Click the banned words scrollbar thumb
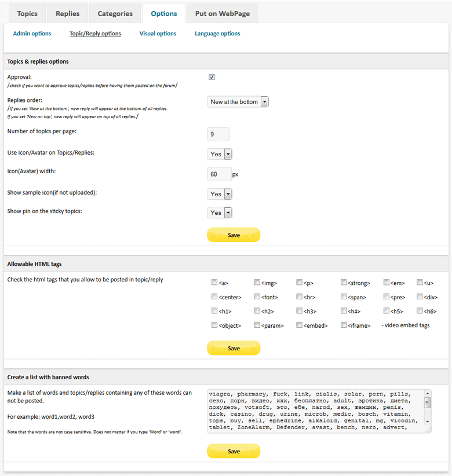Screen dimensions: 452x476 pos(428,402)
